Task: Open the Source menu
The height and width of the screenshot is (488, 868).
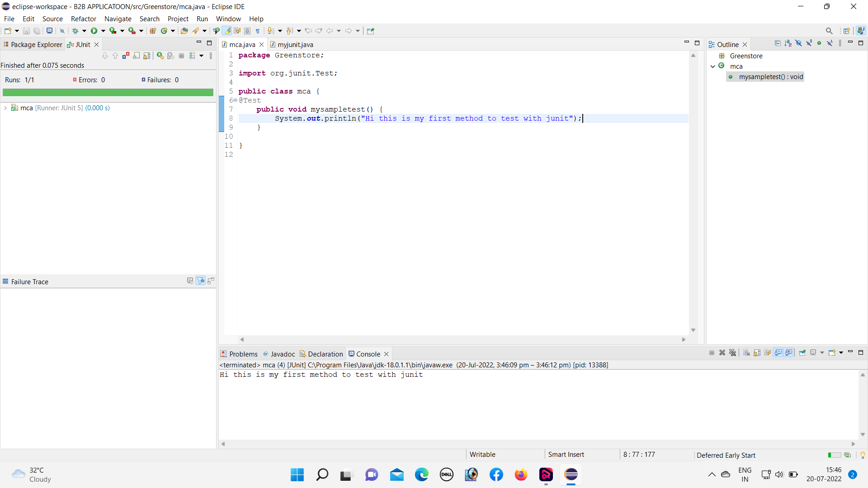Action: click(x=52, y=19)
